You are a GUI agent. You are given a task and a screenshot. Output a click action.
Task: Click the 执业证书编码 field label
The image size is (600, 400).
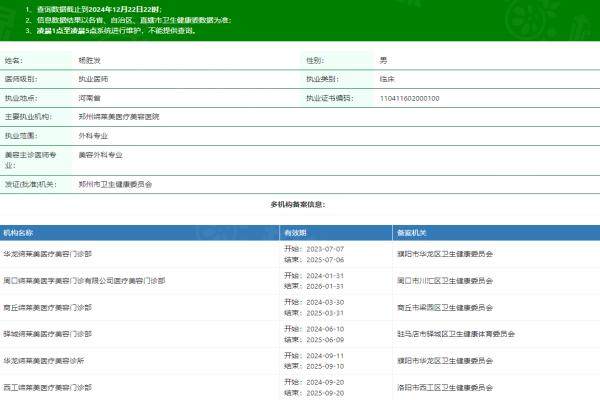coord(329,98)
